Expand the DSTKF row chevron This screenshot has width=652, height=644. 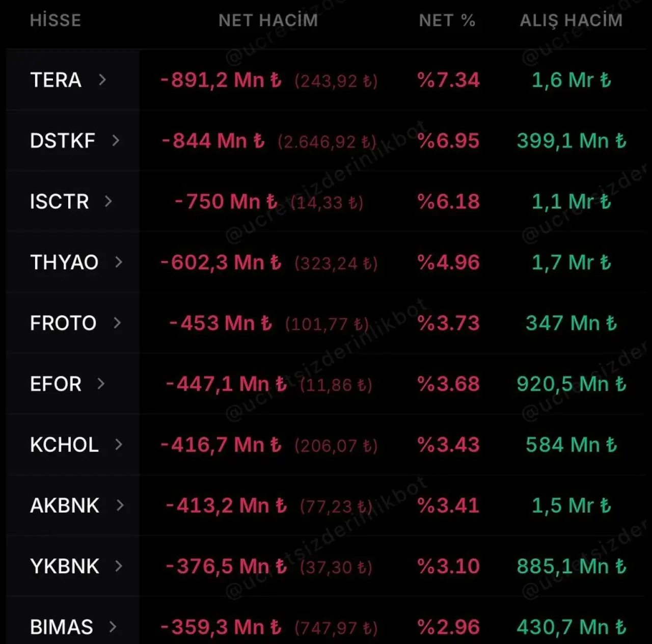tap(116, 140)
